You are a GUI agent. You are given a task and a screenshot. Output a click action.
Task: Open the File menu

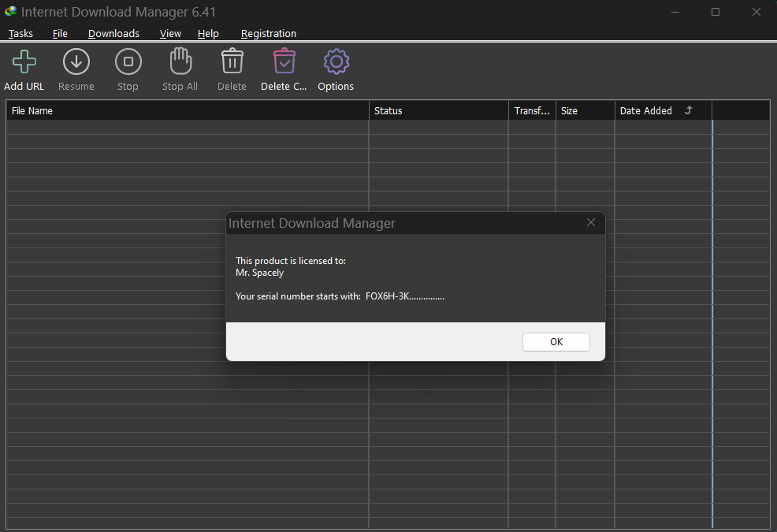(60, 33)
